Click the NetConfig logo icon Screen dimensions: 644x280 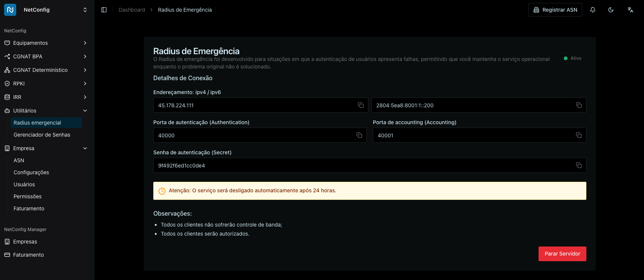coord(10,9)
